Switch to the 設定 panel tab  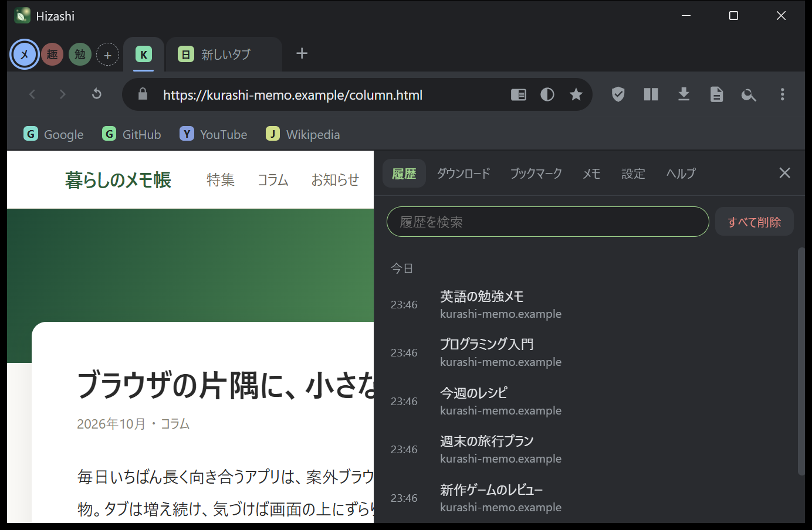633,174
